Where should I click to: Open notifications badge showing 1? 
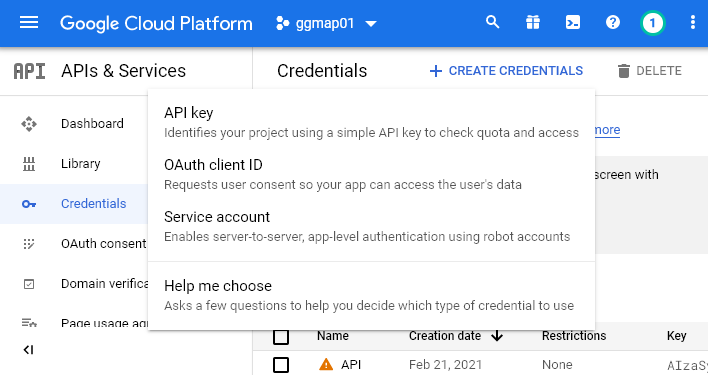(x=652, y=23)
